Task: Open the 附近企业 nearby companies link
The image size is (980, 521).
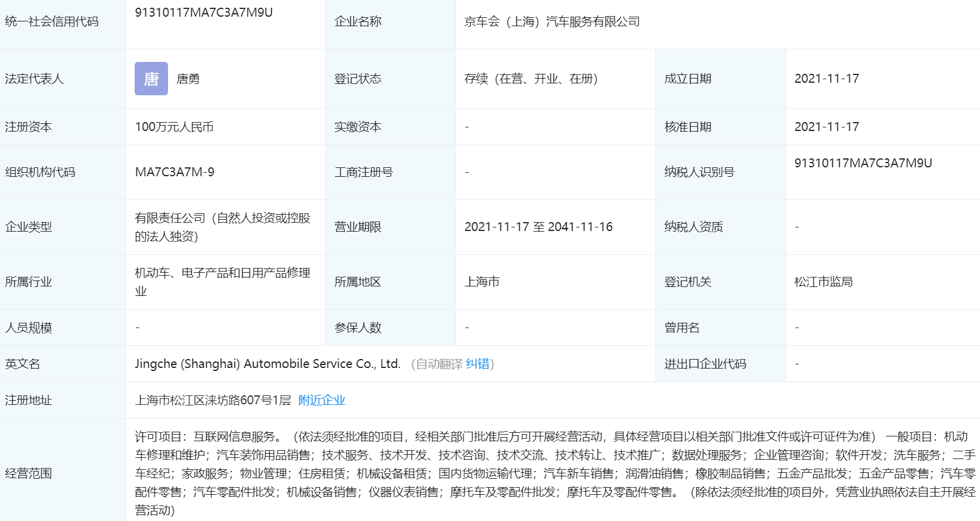Action: click(322, 400)
